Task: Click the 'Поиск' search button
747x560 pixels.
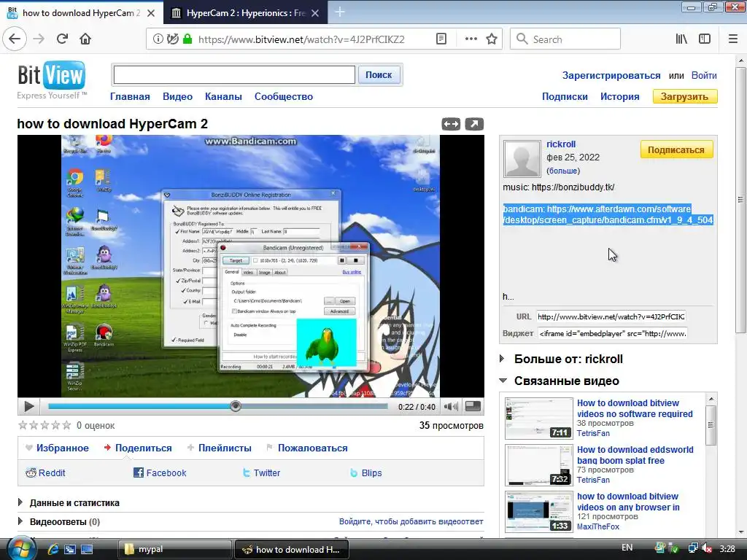Action: point(379,75)
